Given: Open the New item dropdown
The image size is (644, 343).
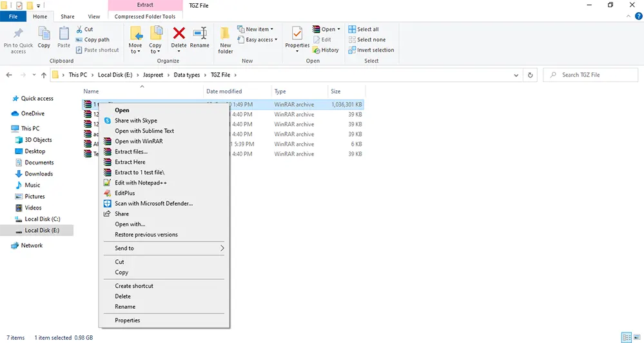Looking at the screenshot, I should point(259,29).
